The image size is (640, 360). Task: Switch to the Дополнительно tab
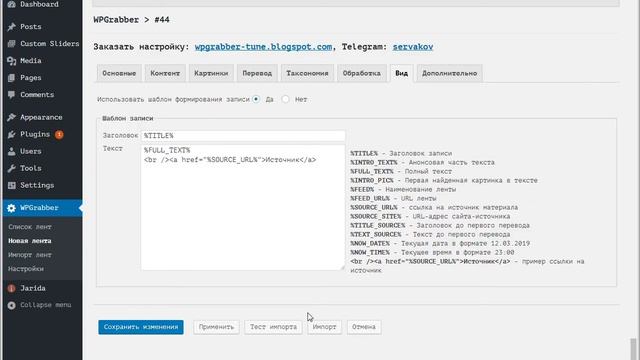[449, 73]
